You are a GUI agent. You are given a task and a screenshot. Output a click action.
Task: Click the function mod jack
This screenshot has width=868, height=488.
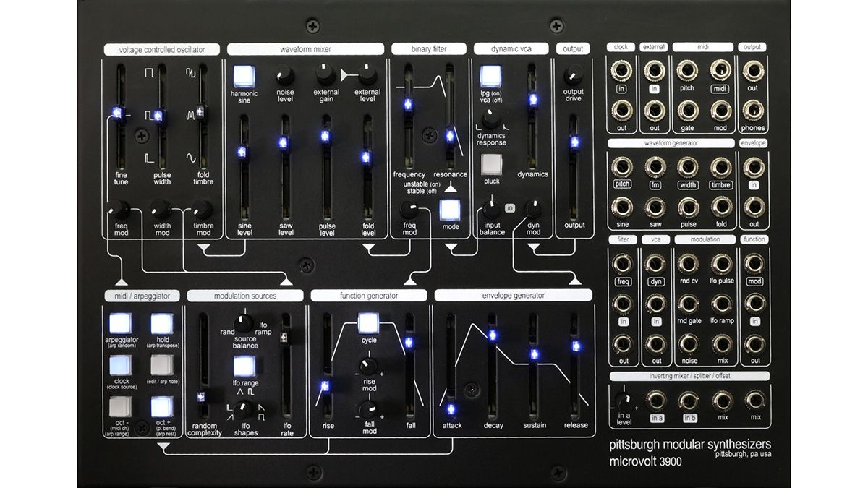(x=754, y=263)
